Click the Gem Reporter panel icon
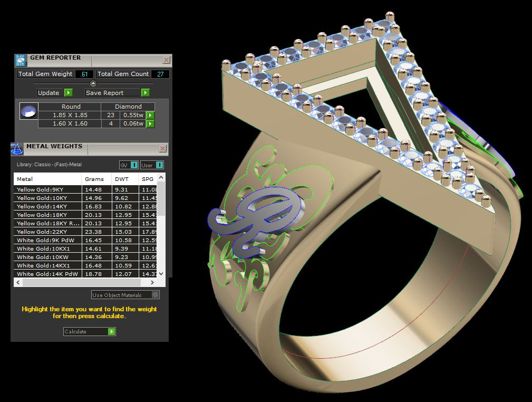This screenshot has width=532, height=402. (x=21, y=60)
